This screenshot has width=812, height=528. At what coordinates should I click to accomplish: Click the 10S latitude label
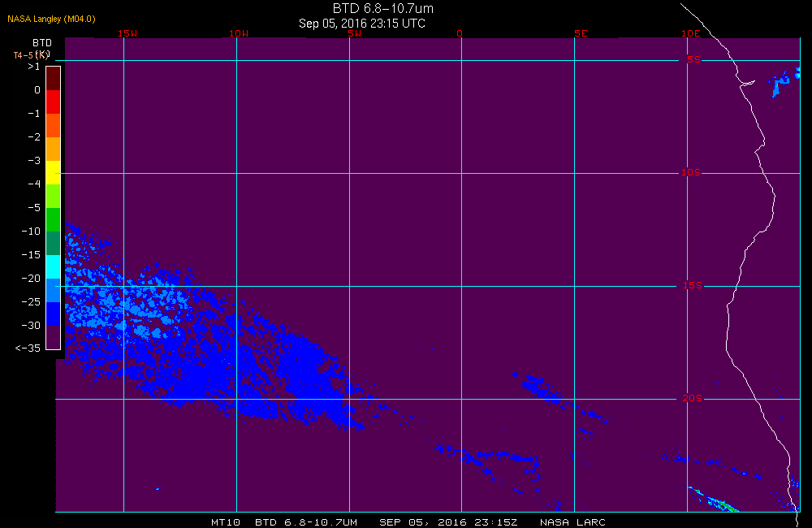coord(691,172)
